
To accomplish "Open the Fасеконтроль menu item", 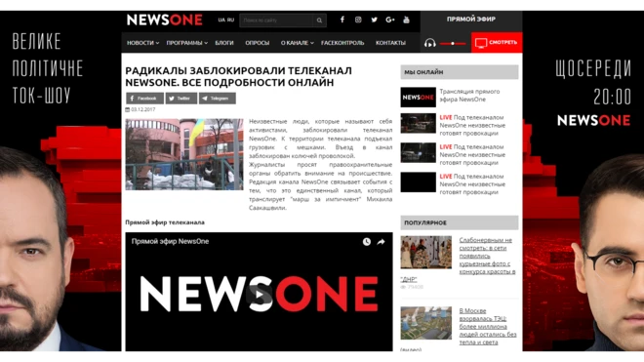I will [x=342, y=43].
